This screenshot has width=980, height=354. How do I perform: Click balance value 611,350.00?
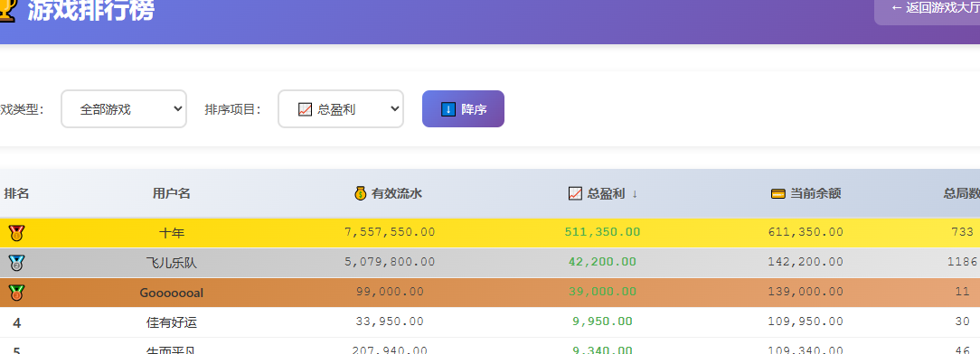(x=806, y=232)
